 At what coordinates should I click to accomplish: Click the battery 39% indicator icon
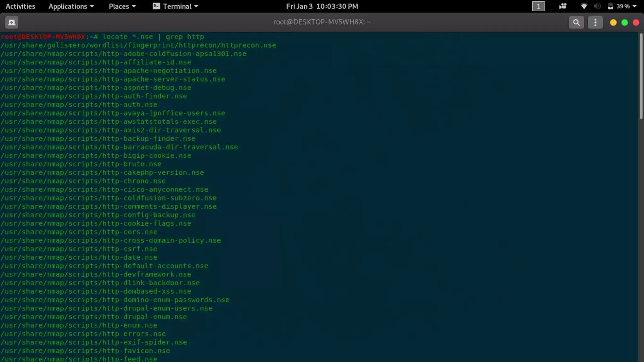(x=610, y=6)
